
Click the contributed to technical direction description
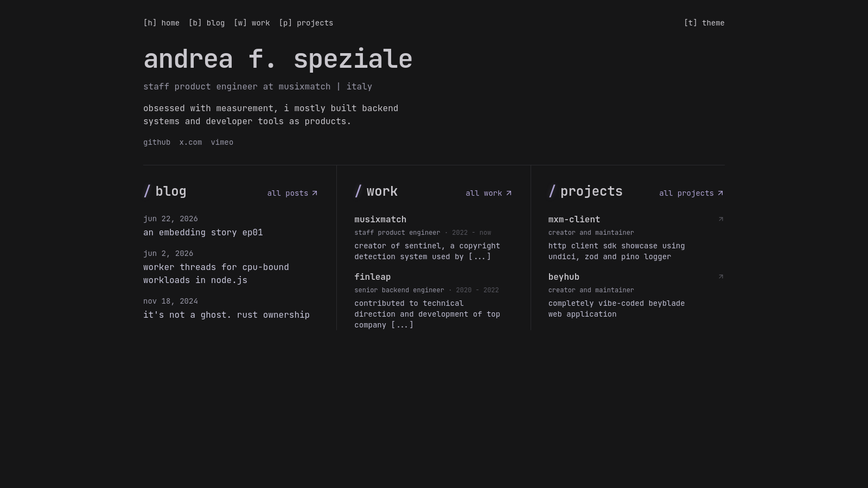click(x=427, y=314)
